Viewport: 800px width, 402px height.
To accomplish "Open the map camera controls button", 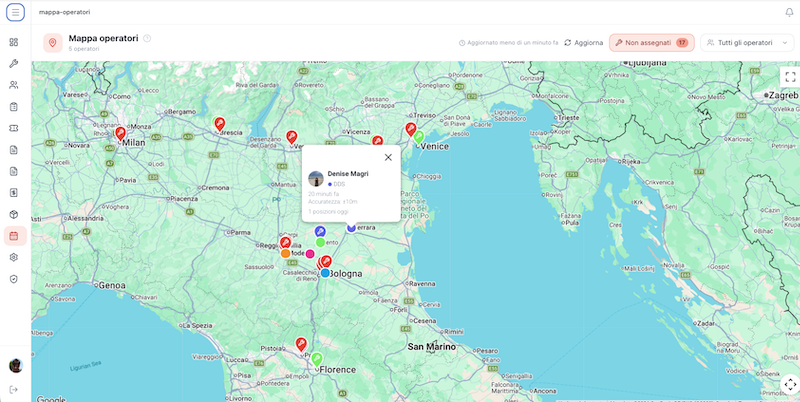I will [790, 384].
